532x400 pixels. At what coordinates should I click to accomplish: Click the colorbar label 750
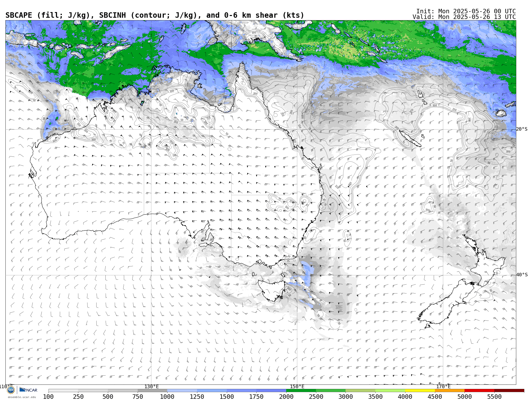138,397
